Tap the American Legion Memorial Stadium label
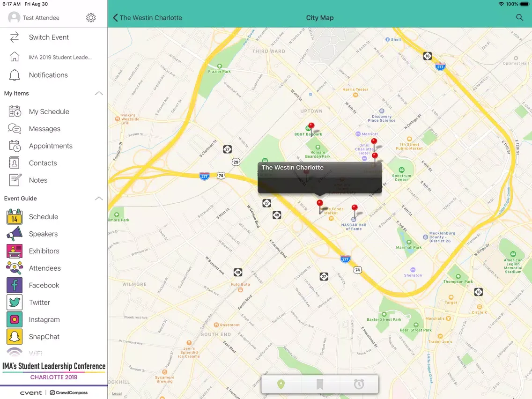Image resolution: width=532 pixels, height=399 pixels. [x=513, y=266]
